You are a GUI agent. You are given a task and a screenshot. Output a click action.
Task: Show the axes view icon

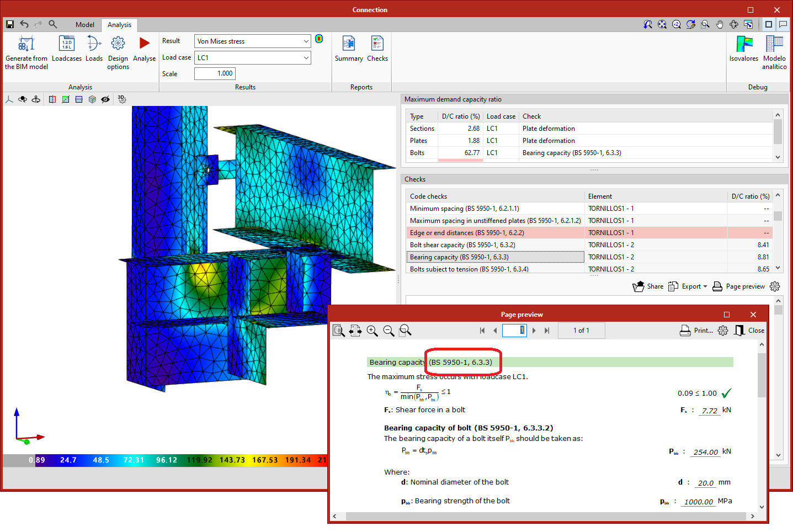point(9,99)
